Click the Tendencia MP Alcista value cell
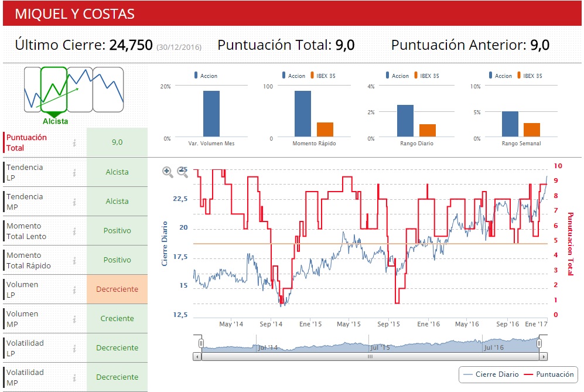 coord(117,201)
